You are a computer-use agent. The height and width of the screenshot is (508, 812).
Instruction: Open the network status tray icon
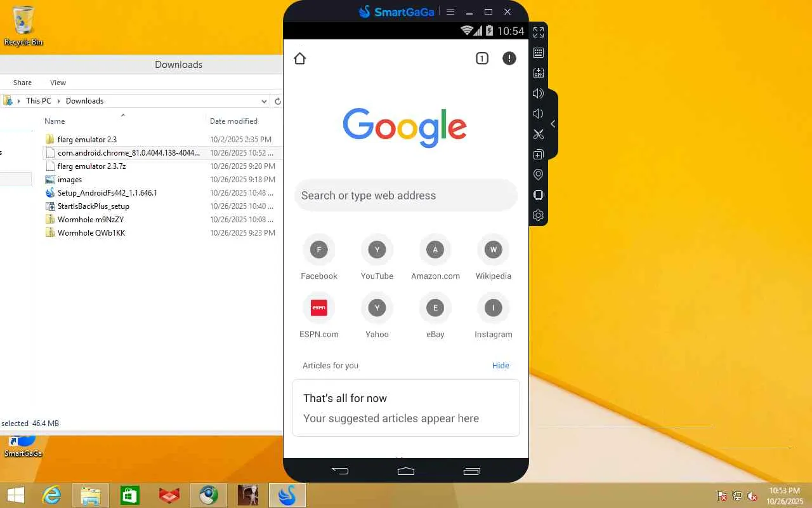tap(737, 496)
